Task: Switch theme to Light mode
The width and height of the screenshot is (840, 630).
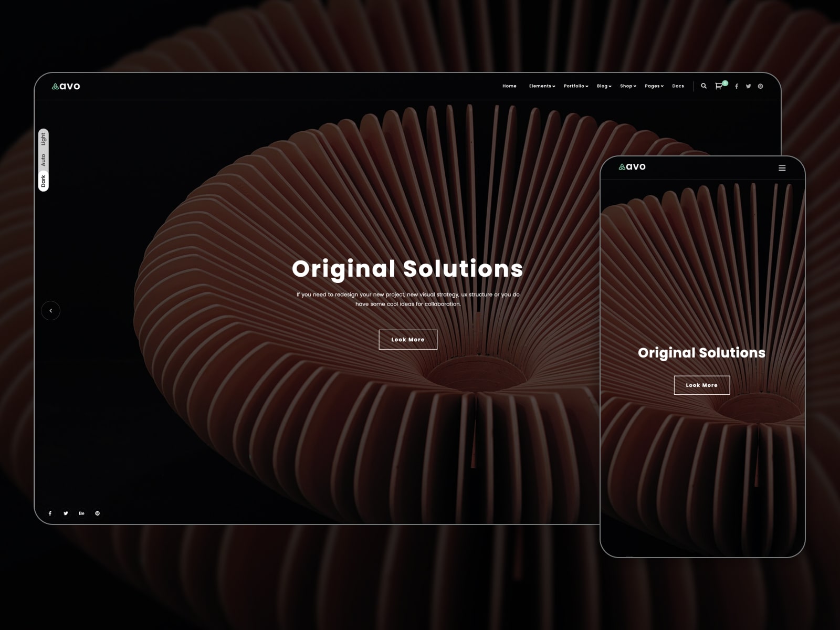Action: tap(44, 139)
